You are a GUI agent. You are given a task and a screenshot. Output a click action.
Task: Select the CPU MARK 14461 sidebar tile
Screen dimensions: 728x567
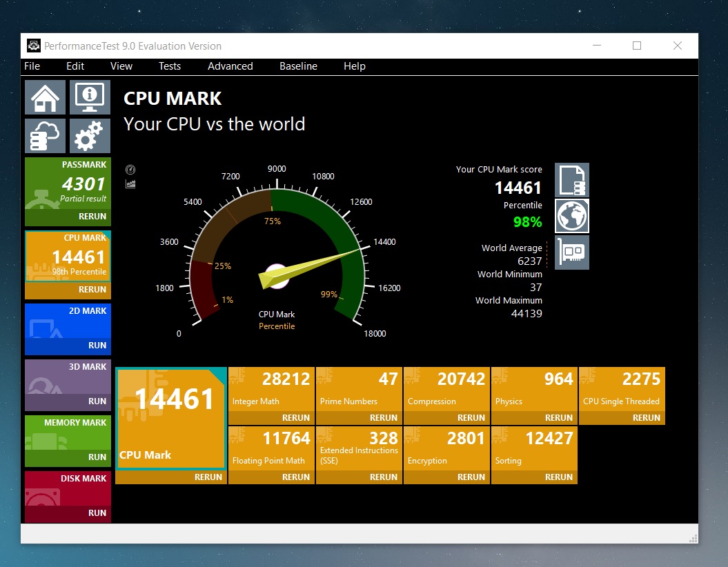tap(68, 256)
